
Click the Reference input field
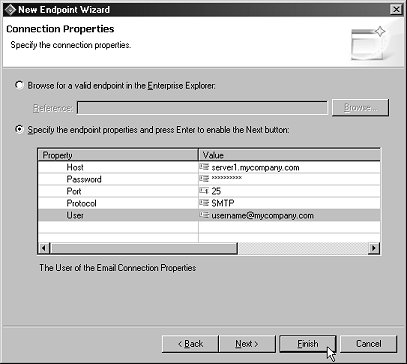coord(202,108)
